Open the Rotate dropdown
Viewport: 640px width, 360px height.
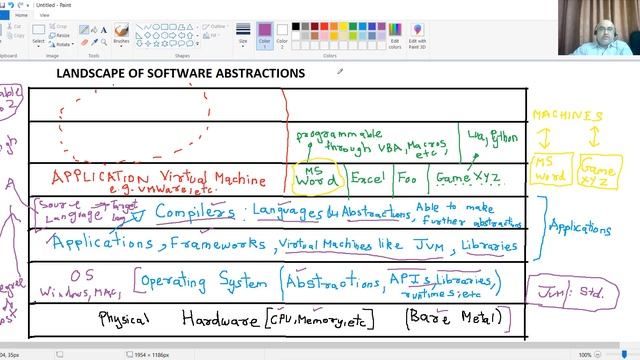point(61,44)
